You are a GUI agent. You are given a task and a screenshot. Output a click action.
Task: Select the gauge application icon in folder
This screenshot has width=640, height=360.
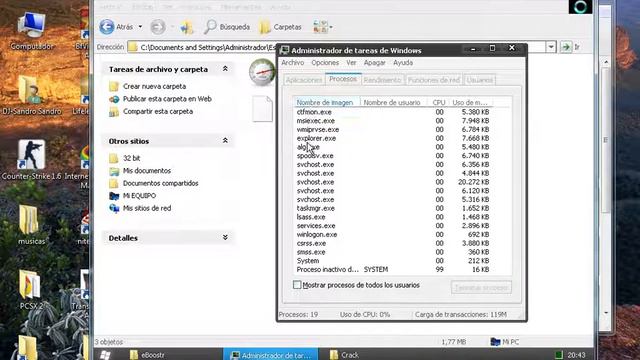[262, 72]
